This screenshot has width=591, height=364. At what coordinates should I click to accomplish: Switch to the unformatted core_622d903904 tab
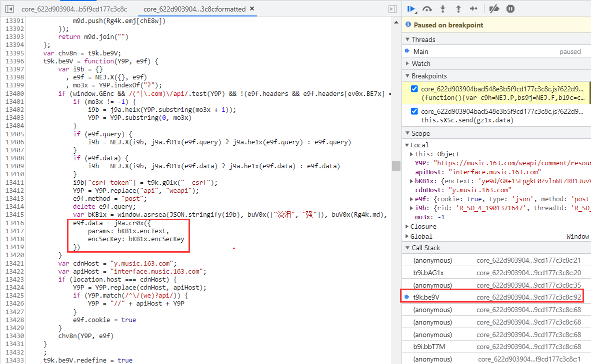click(74, 9)
